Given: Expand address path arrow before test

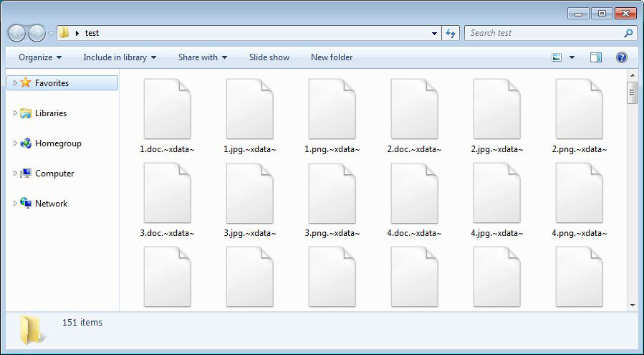Looking at the screenshot, I should [77, 33].
